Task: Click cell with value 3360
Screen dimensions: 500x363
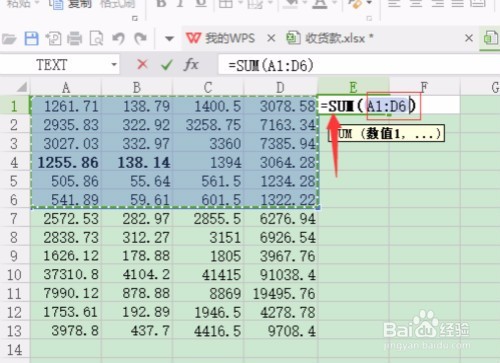Action: pos(208,144)
